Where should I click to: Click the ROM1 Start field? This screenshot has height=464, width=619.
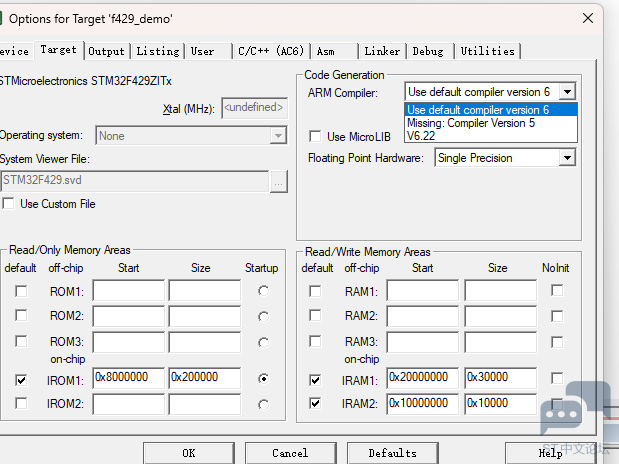pyautogui.click(x=129, y=291)
